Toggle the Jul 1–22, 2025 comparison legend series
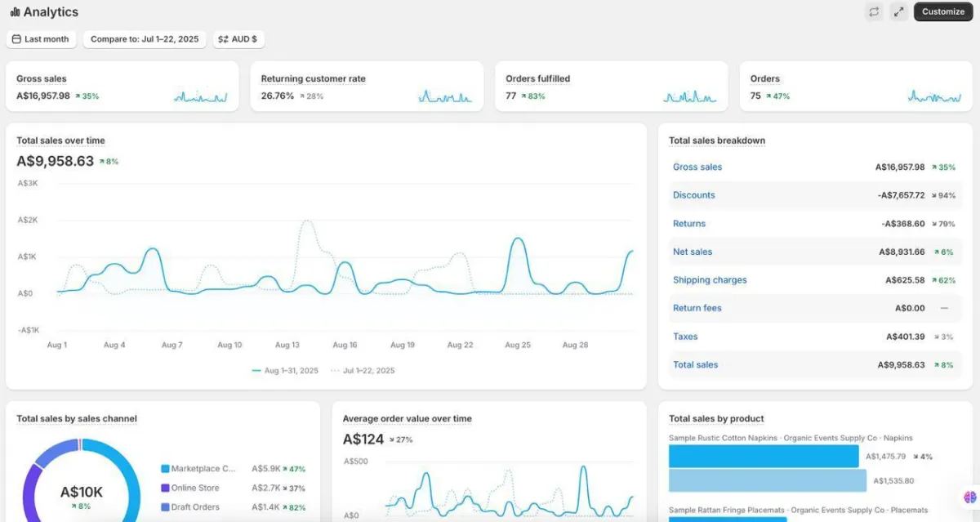The image size is (980, 522). (363, 370)
